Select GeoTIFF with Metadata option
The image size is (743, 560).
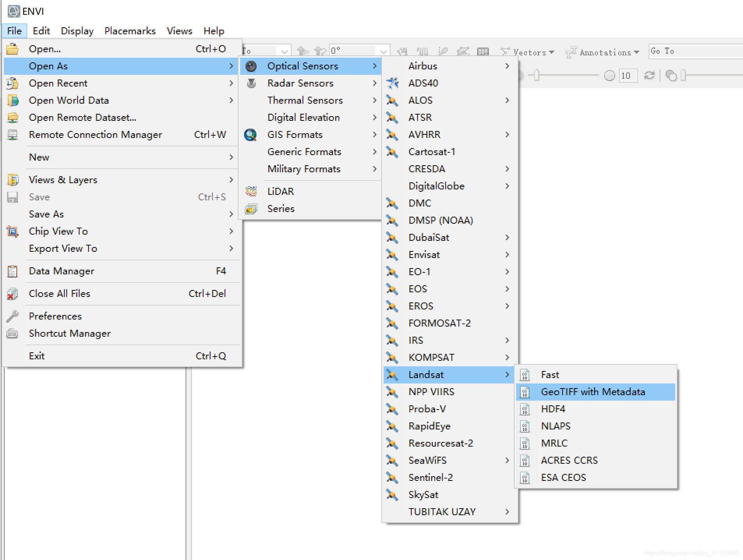(x=596, y=392)
